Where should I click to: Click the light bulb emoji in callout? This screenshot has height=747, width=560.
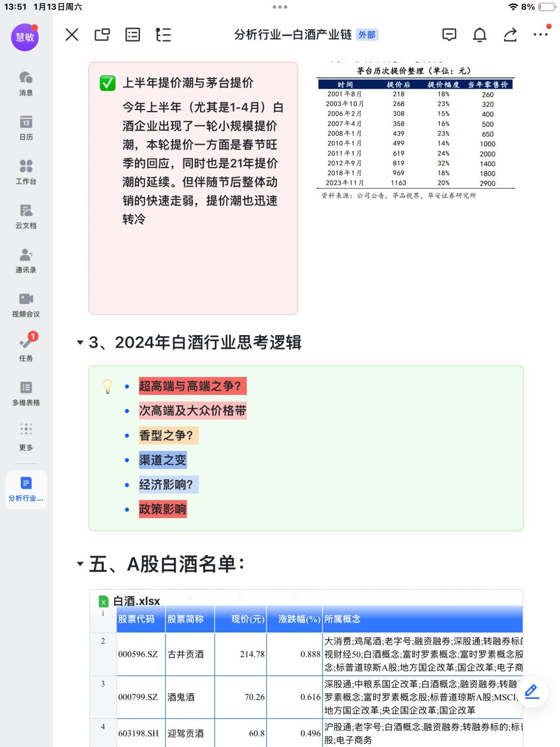click(107, 386)
